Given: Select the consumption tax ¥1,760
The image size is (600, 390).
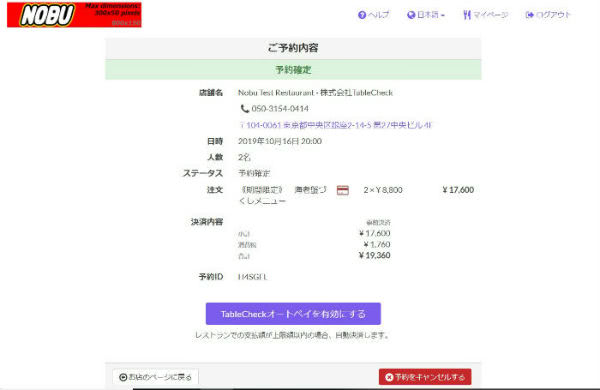Looking at the screenshot, I should [377, 244].
